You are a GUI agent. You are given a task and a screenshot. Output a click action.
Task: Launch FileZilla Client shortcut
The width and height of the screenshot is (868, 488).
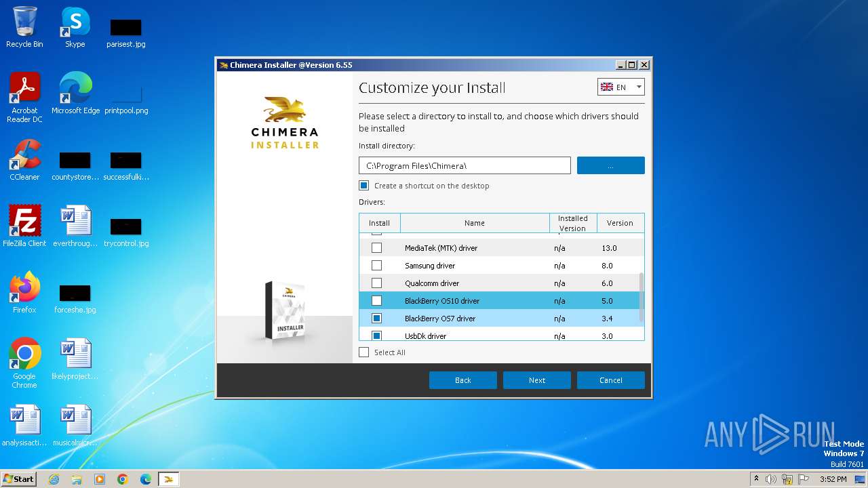tap(24, 226)
